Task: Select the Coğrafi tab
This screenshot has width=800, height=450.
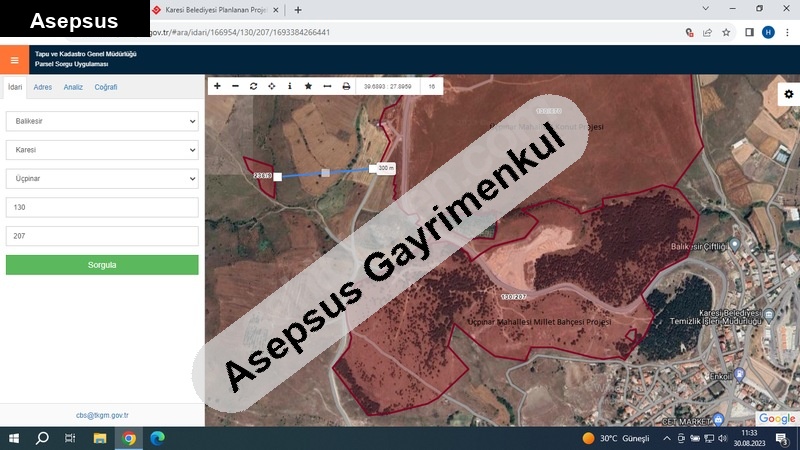Action: [x=106, y=87]
